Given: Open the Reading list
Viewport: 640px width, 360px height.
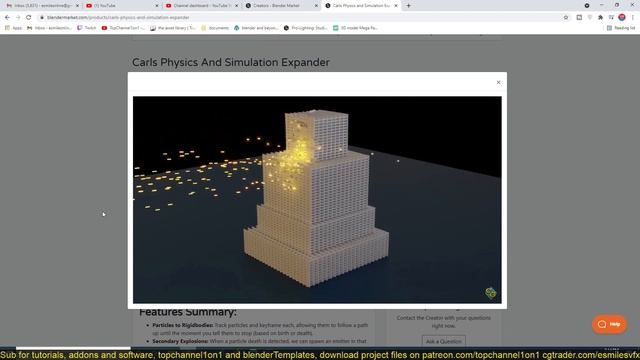Looking at the screenshot, I should click(x=621, y=28).
